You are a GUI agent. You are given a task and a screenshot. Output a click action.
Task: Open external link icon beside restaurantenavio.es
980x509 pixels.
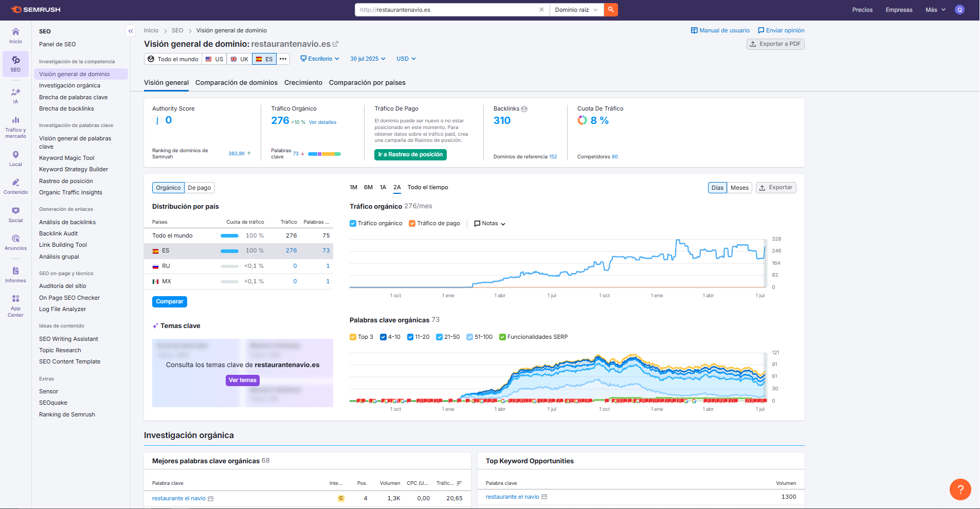tap(336, 44)
